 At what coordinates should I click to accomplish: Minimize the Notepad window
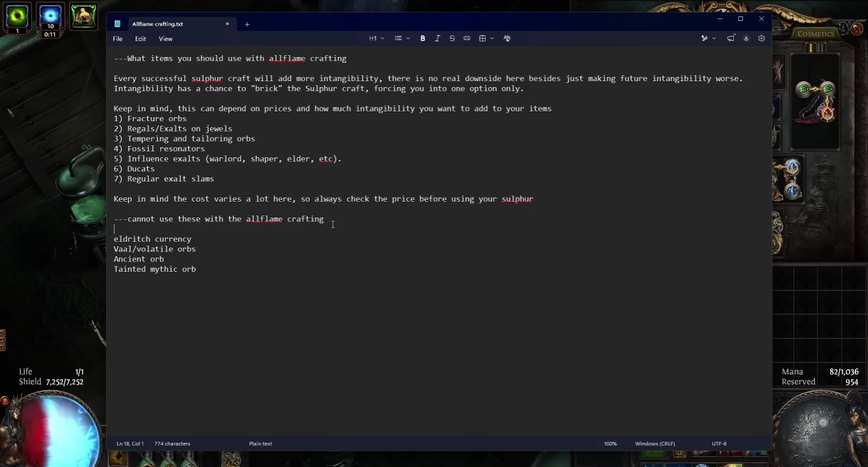pyautogui.click(x=719, y=19)
